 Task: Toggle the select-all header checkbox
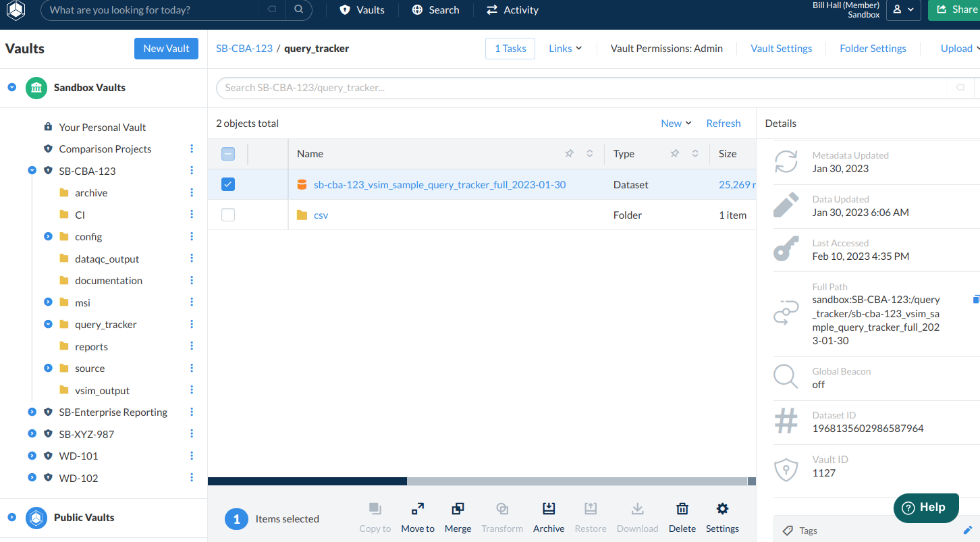coord(228,154)
